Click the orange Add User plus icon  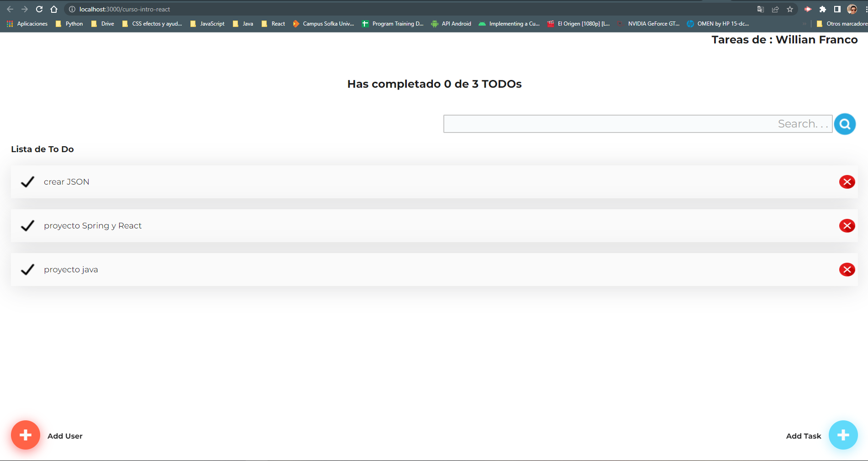pos(26,435)
